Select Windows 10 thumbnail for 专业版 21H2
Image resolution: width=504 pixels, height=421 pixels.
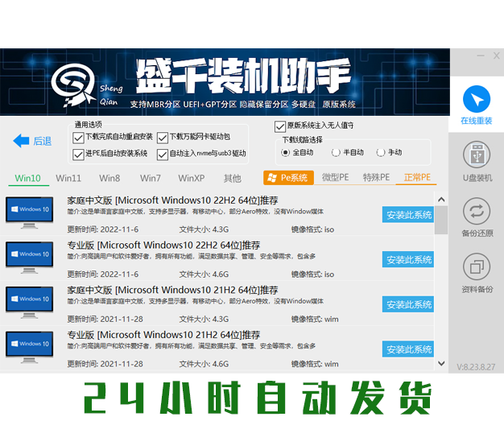click(x=29, y=347)
